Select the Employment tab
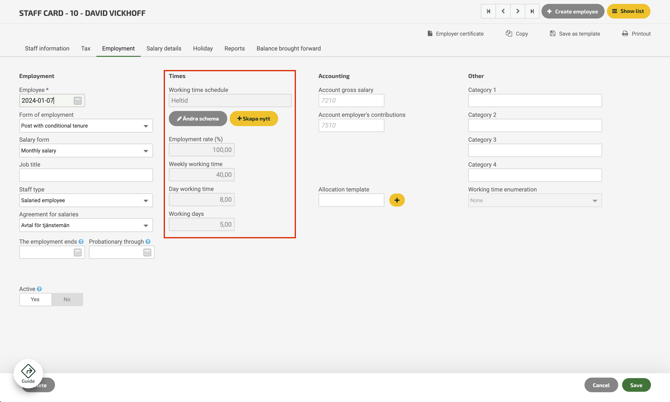Image resolution: width=670 pixels, height=402 pixels. click(118, 49)
